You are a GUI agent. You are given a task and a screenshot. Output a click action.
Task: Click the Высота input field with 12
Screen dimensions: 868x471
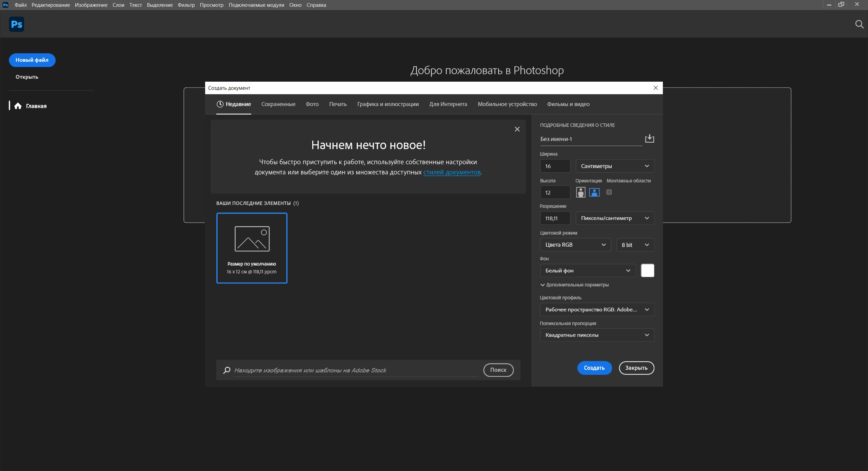coord(555,192)
